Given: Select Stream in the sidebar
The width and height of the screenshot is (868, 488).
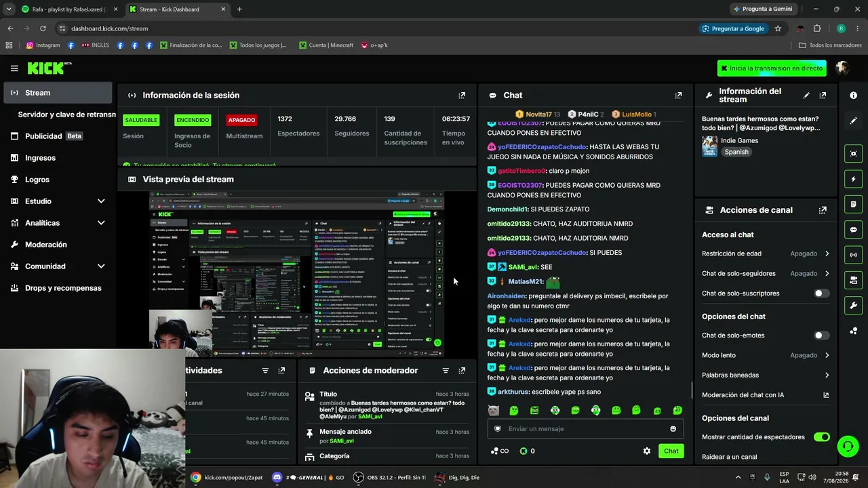Looking at the screenshot, I should coord(58,93).
